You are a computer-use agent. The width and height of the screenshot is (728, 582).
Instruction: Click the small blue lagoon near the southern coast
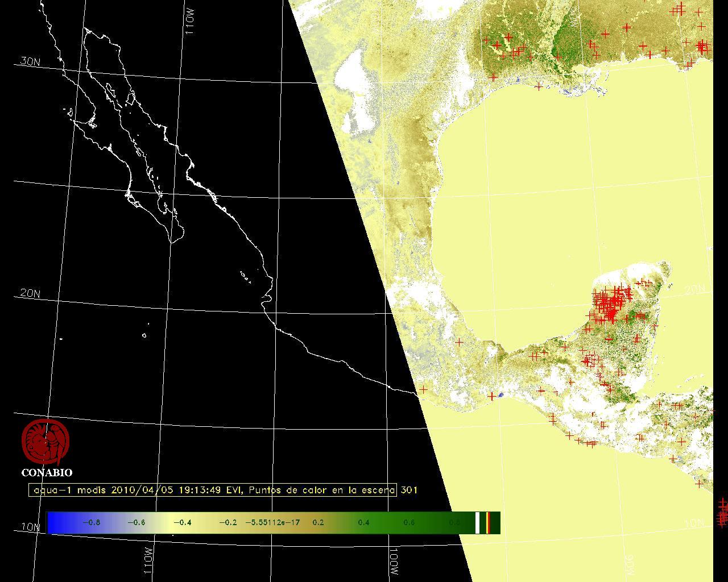pyautogui.click(x=501, y=394)
